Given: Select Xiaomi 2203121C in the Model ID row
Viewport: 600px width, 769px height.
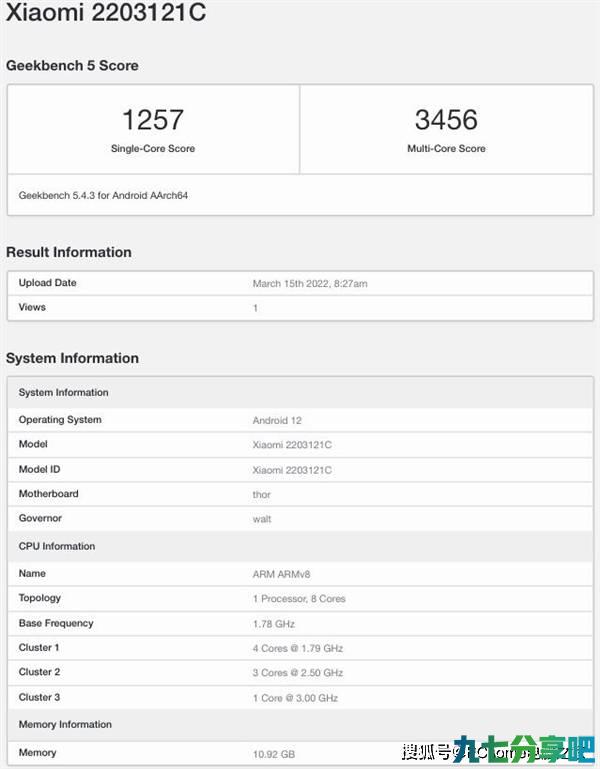Looking at the screenshot, I should [x=292, y=470].
